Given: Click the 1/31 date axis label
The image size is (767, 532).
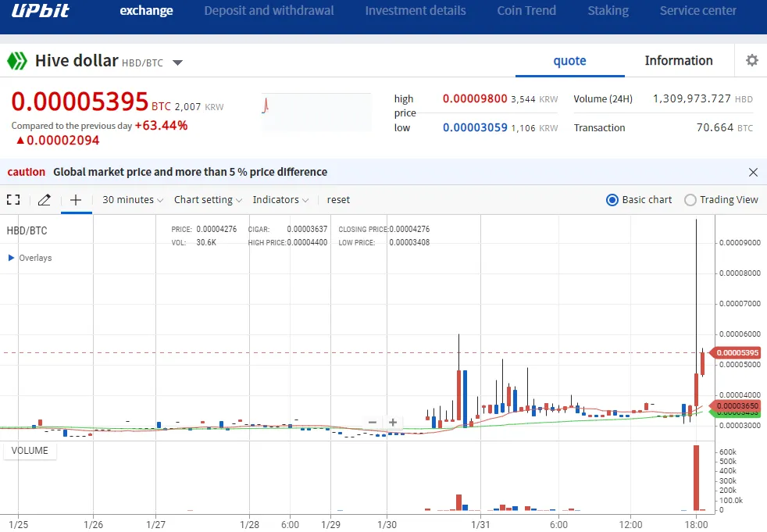Looking at the screenshot, I should (480, 525).
